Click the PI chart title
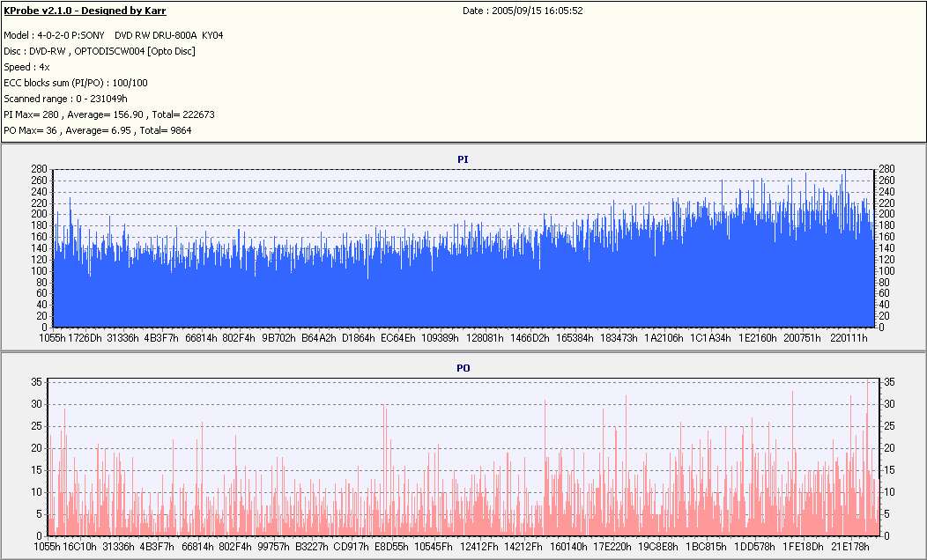The image size is (927, 560). pos(463,159)
